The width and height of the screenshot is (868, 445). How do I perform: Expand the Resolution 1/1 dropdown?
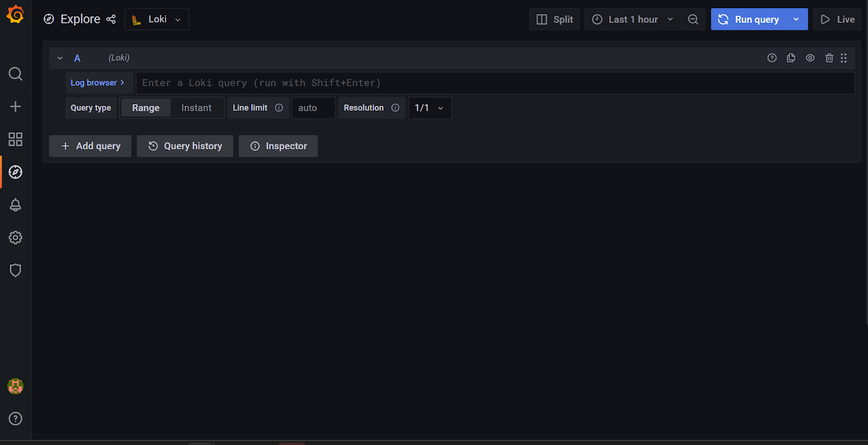429,108
